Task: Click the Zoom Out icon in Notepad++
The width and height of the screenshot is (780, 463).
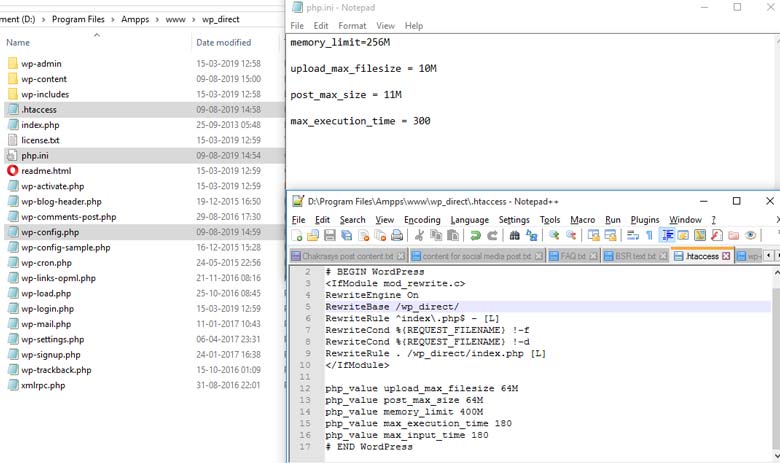Action: pos(571,235)
